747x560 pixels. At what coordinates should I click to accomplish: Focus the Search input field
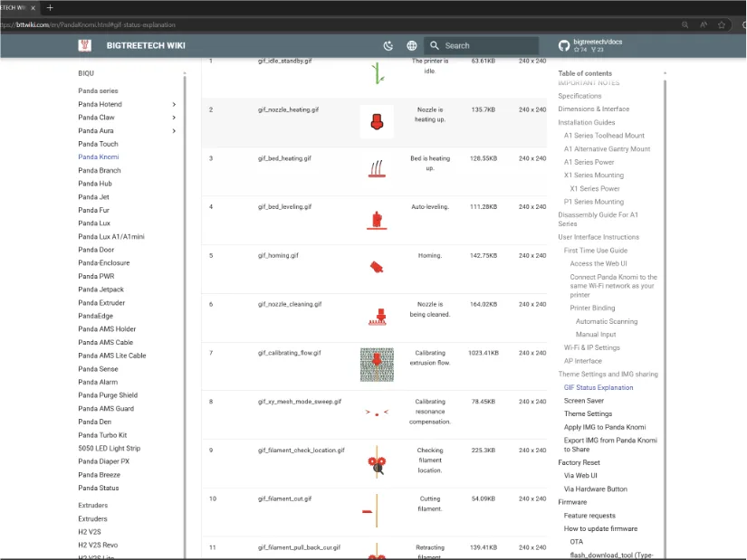[481, 46]
